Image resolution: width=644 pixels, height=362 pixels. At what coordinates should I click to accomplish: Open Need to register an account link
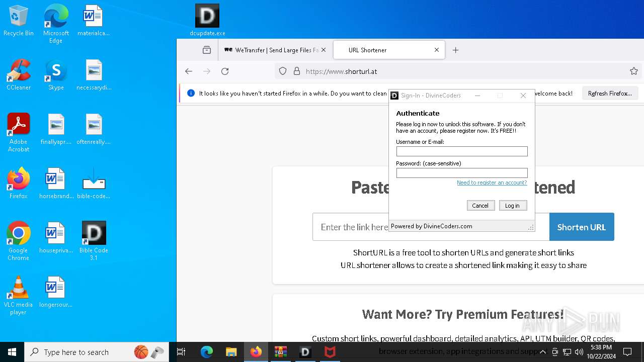pos(492,183)
